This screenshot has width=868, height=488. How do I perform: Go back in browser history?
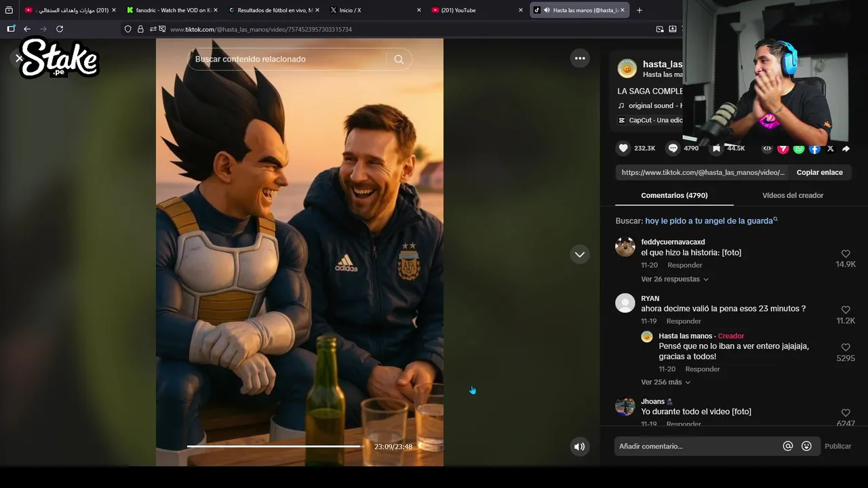click(26, 29)
